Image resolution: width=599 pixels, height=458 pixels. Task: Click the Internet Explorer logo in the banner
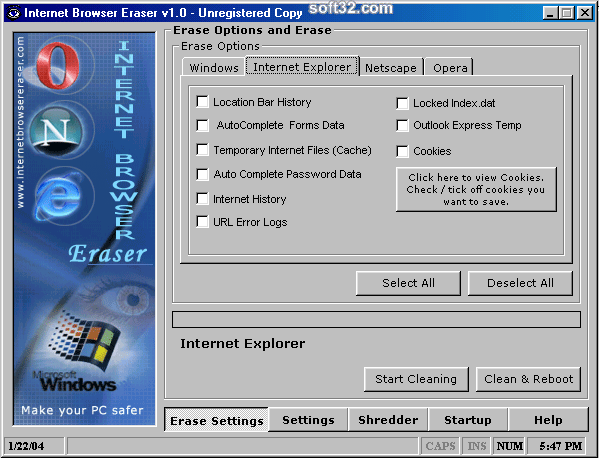[x=58, y=196]
